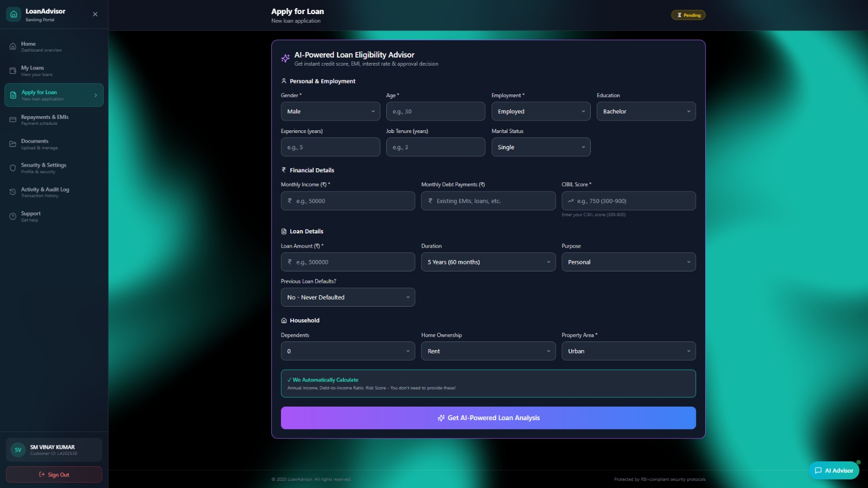868x488 pixels.
Task: Go to Home dashboard overview
Action: [54, 47]
